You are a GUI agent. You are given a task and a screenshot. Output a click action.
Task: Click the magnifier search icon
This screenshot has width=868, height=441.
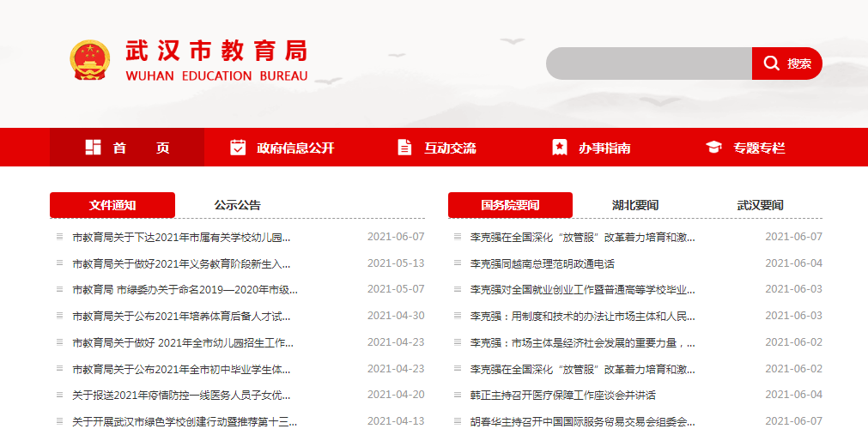[x=772, y=63]
